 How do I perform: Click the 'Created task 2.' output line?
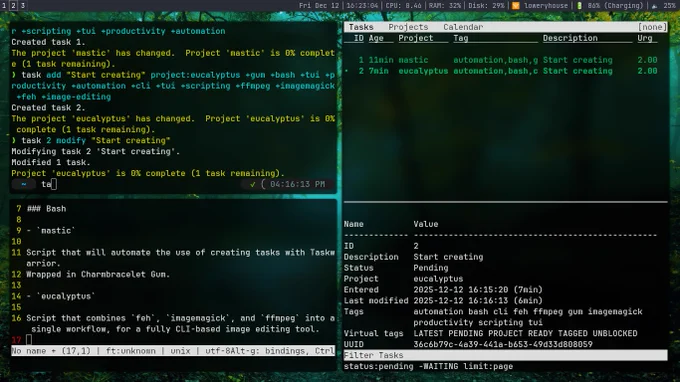pos(49,108)
